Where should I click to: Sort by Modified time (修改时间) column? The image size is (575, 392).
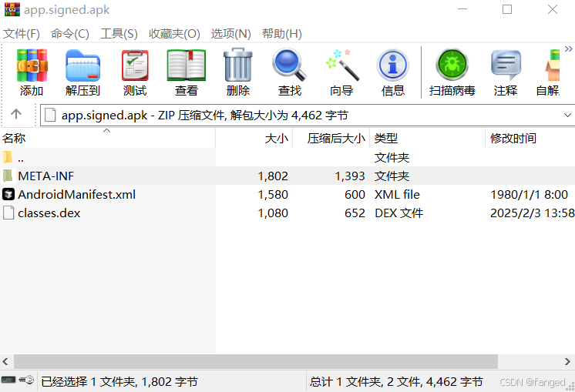[530, 138]
